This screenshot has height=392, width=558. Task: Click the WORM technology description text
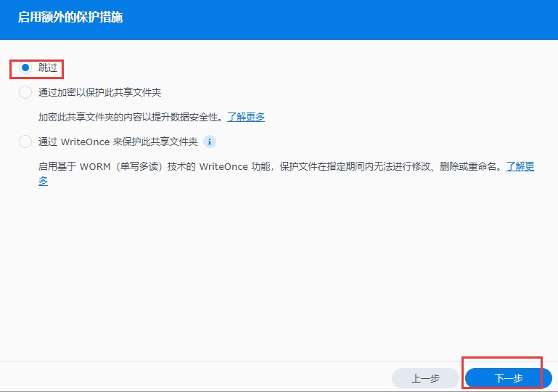pos(290,166)
